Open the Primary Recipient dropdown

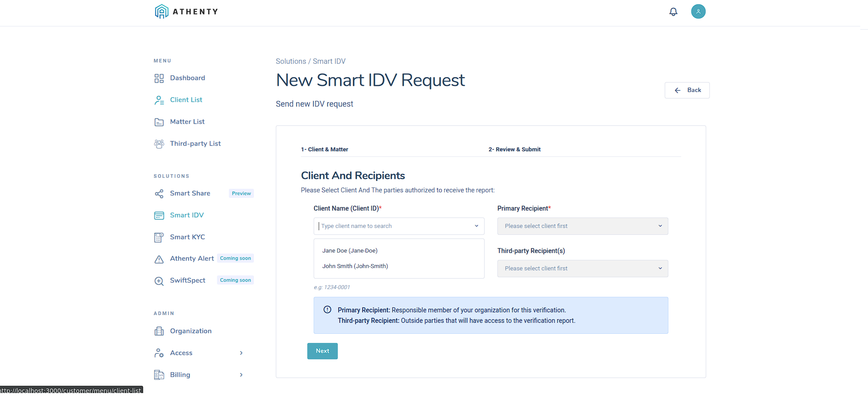[582, 226]
